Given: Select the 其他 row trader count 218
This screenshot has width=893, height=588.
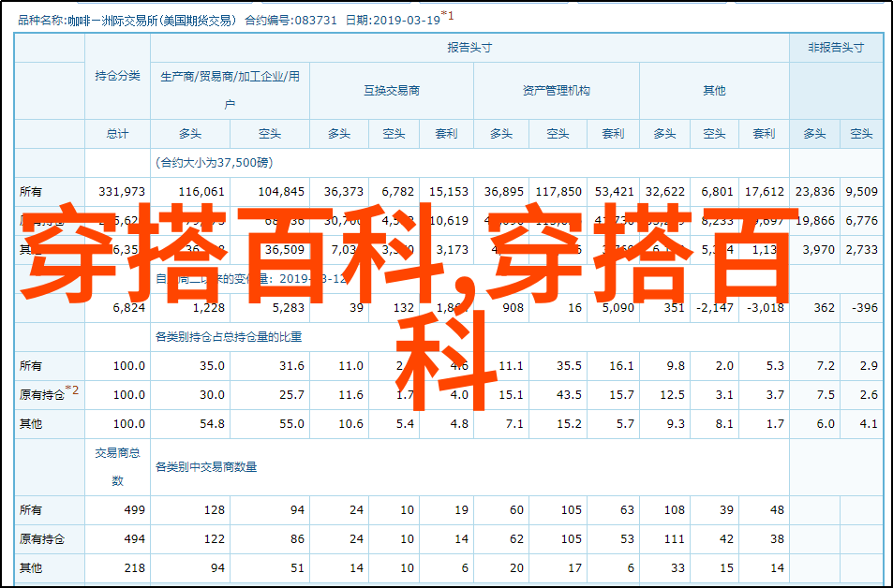Looking at the screenshot, I should coord(134,568).
